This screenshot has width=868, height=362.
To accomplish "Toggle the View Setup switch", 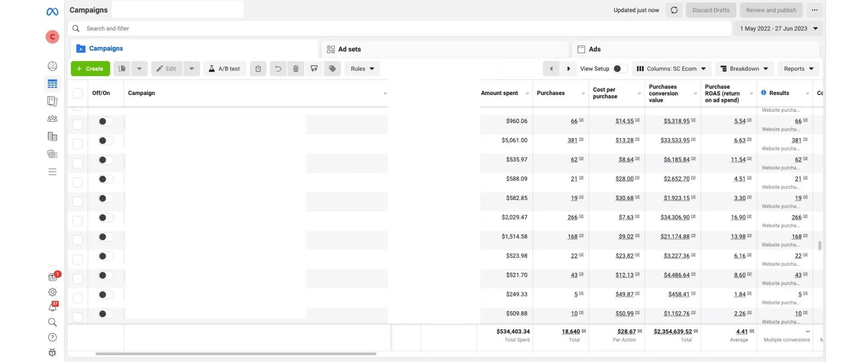I will 620,69.
